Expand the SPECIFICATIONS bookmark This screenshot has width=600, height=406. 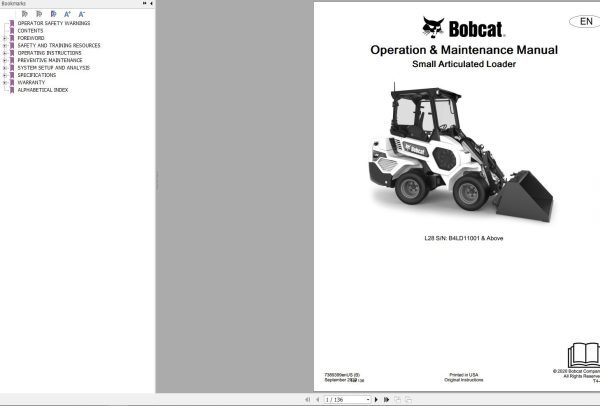click(x=5, y=75)
